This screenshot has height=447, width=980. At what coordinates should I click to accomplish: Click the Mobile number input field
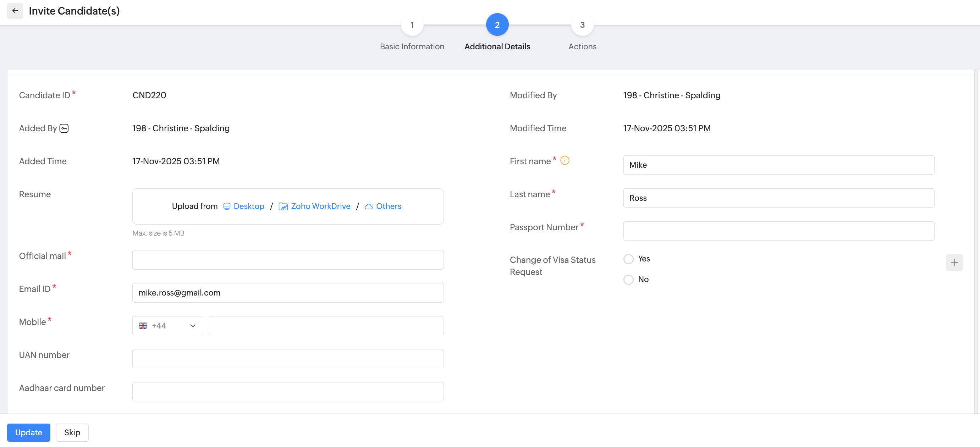point(326,326)
